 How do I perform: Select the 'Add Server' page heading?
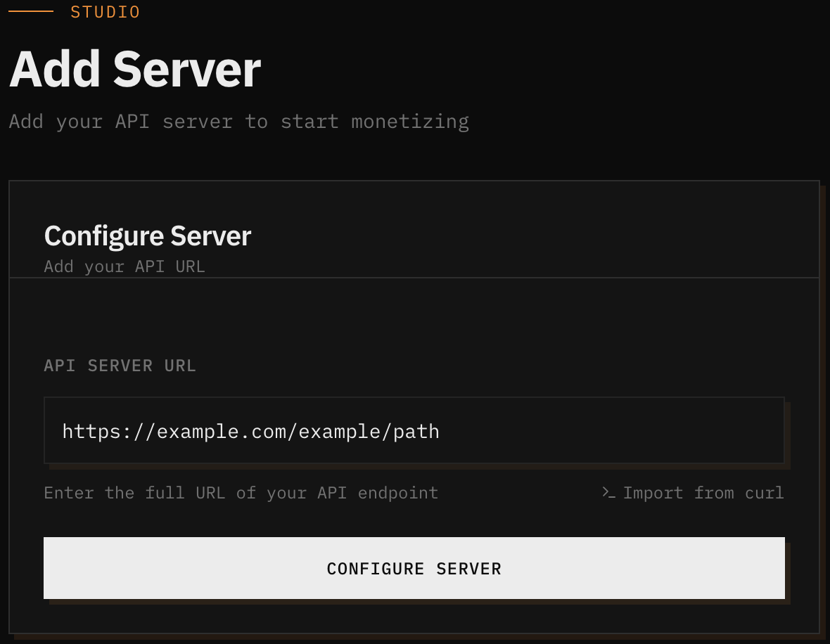[135, 70]
